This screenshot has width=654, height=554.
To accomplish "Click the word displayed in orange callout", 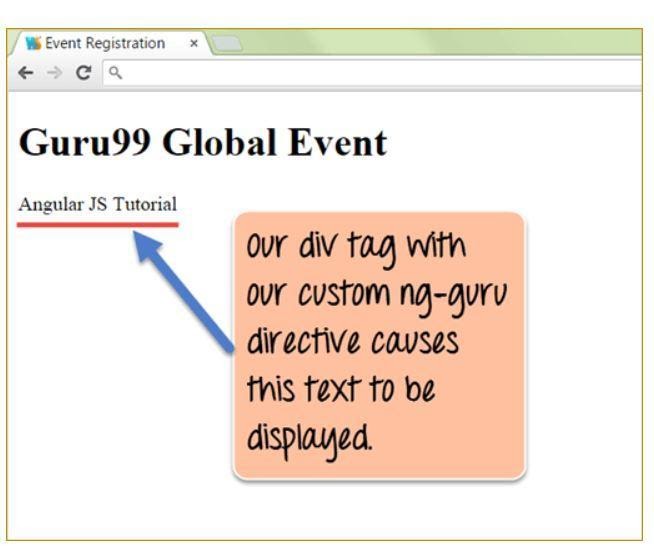I will pos(308,439).
